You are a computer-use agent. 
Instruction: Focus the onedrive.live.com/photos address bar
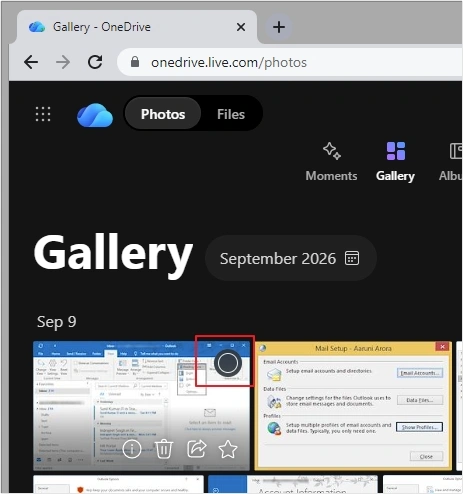click(x=289, y=62)
